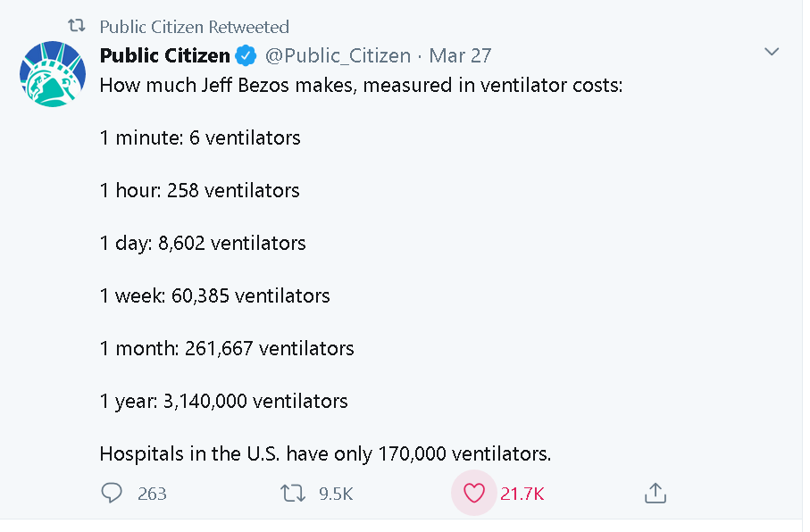Expand the tweet options chevron
The height and width of the screenshot is (532, 810).
[x=772, y=52]
